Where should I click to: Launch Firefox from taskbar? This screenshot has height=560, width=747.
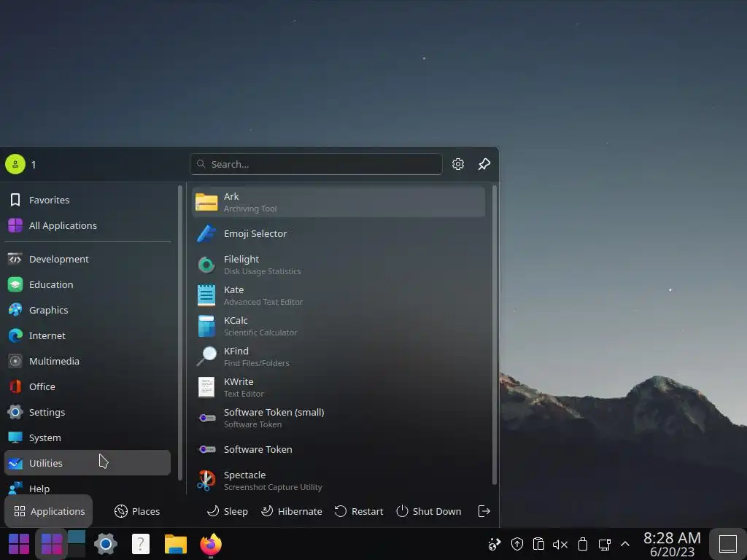[211, 544]
